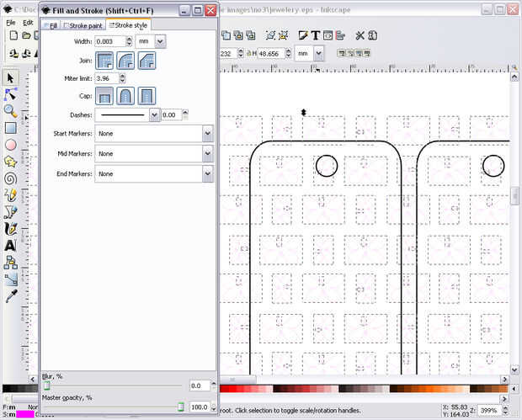The height and width of the screenshot is (420, 522).
Task: Open Document Properties icon
Action: pos(372,35)
